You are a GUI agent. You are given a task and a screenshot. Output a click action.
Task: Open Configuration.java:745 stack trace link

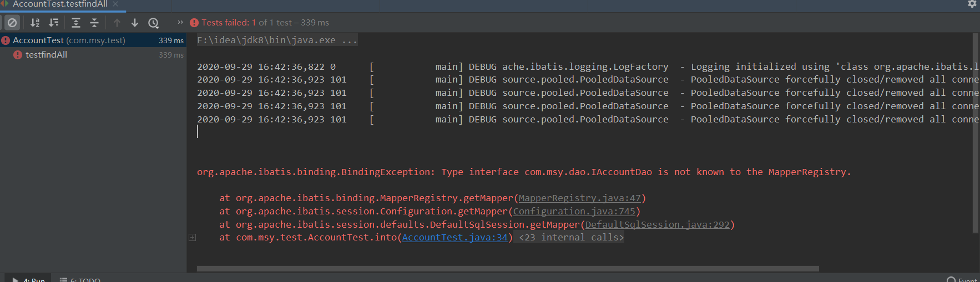tap(574, 212)
